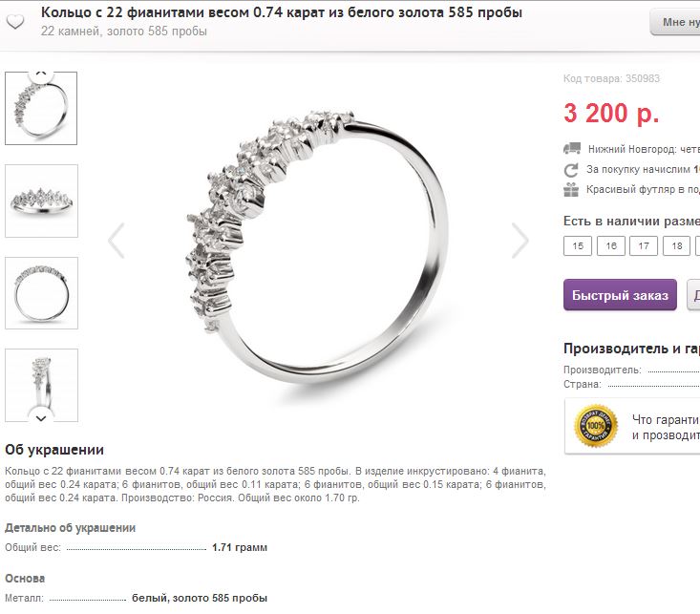Click the Быстрый заказ button
This screenshot has width=700, height=614.
(620, 295)
